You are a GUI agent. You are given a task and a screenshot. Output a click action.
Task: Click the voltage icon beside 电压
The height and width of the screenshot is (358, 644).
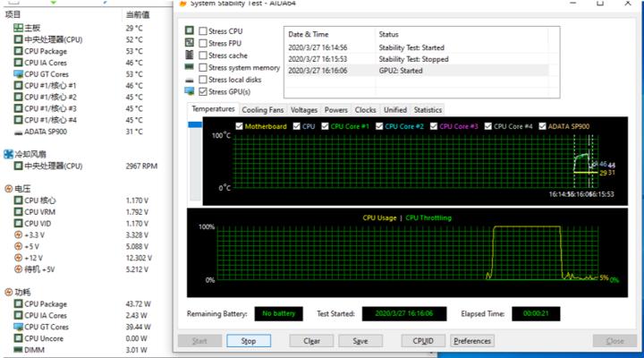click(9, 189)
